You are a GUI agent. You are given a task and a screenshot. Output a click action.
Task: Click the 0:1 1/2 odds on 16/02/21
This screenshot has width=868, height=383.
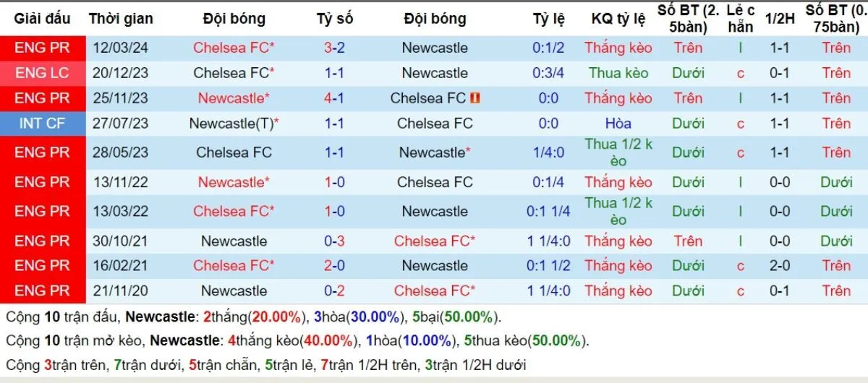pyautogui.click(x=549, y=265)
